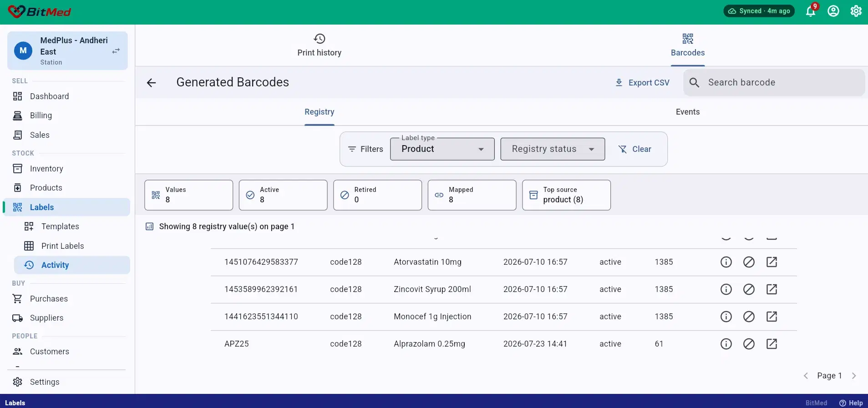Open Zincovit Syrup 200ml external link icon
868x408 pixels.
[772, 289]
